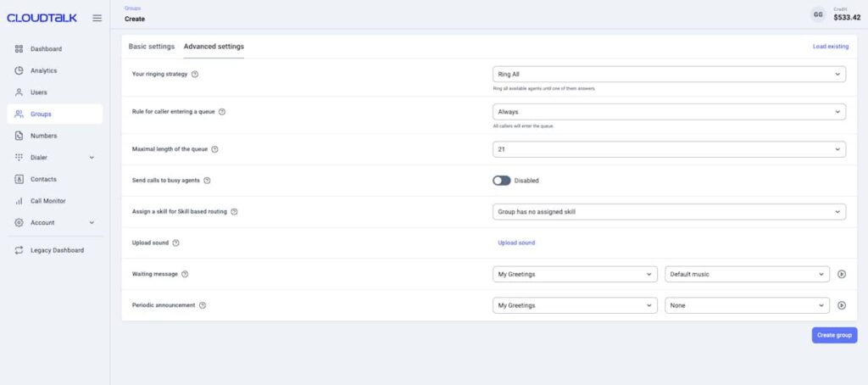Play the Waiting message sound
This screenshot has width=868, height=385.
click(x=842, y=274)
